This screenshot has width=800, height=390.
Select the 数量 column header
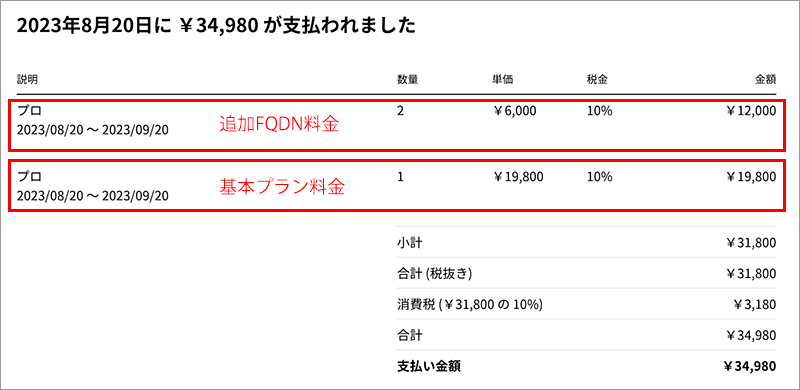(407, 80)
